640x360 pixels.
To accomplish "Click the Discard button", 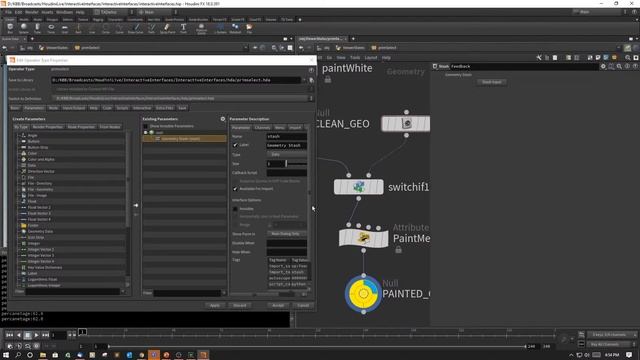I will click(x=240, y=305).
